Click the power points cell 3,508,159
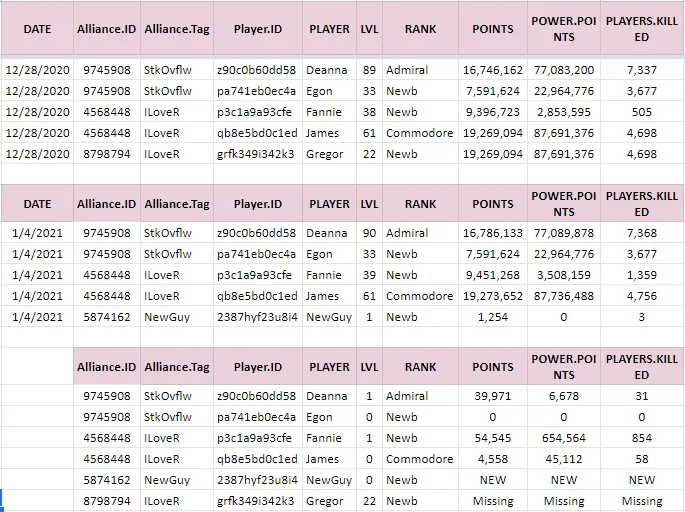685x512 pixels. click(x=564, y=275)
